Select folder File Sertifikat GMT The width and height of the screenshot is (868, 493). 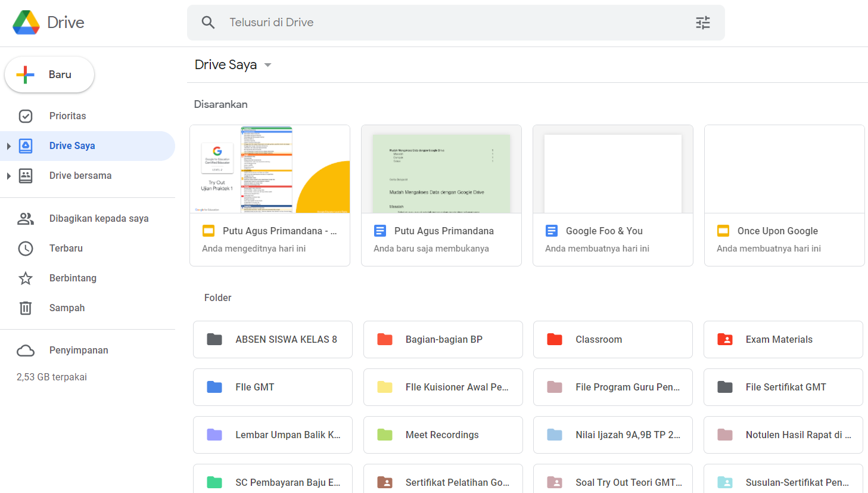pyautogui.click(x=783, y=387)
